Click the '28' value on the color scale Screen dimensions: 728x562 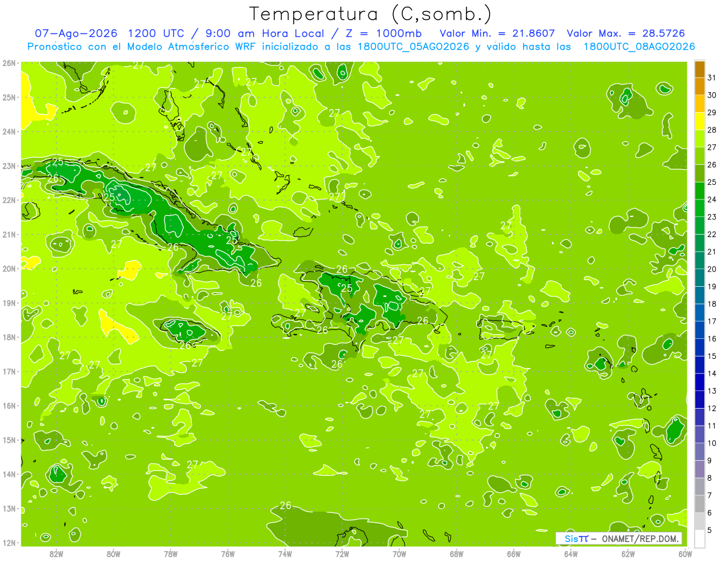[x=712, y=130]
